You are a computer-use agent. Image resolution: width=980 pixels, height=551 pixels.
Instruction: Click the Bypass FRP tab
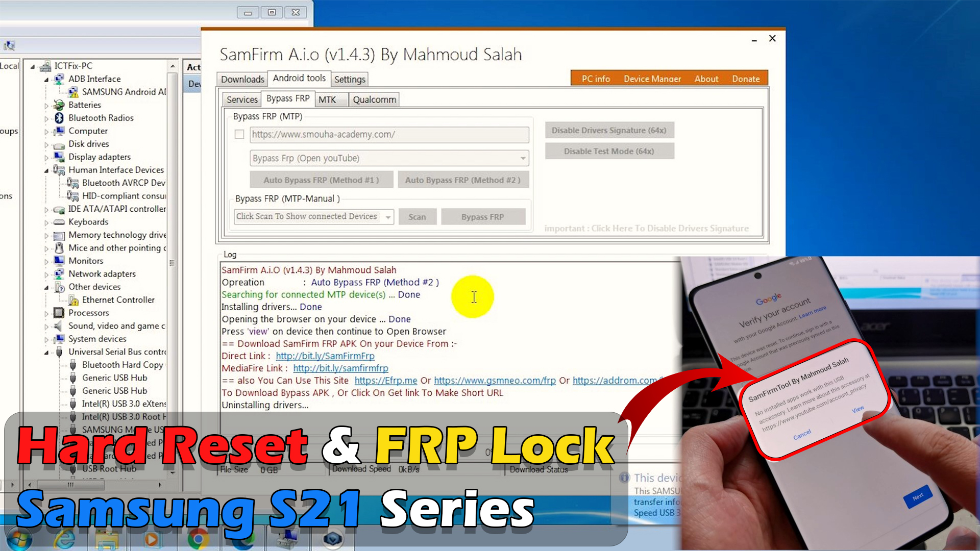[287, 99]
